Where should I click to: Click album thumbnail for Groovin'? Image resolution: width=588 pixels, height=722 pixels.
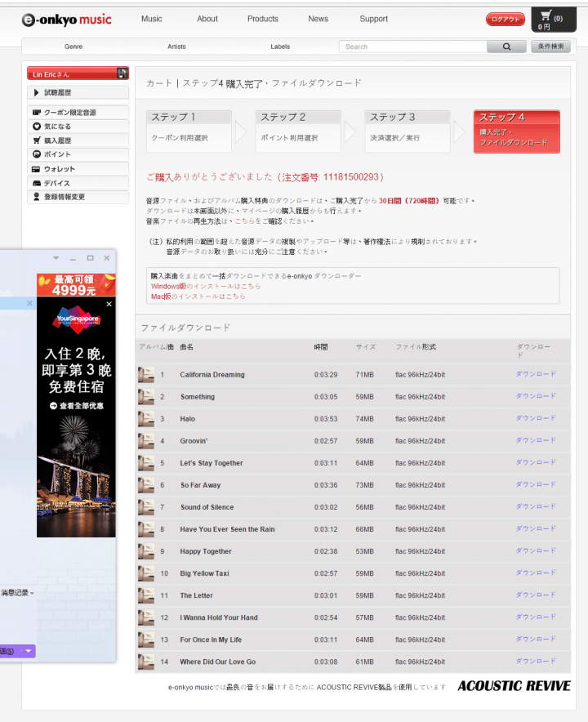(x=146, y=441)
